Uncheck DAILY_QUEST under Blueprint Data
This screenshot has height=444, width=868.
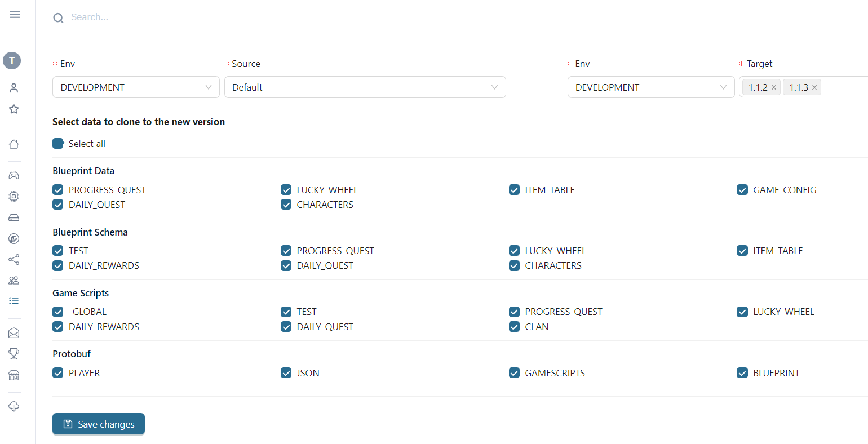pyautogui.click(x=58, y=205)
